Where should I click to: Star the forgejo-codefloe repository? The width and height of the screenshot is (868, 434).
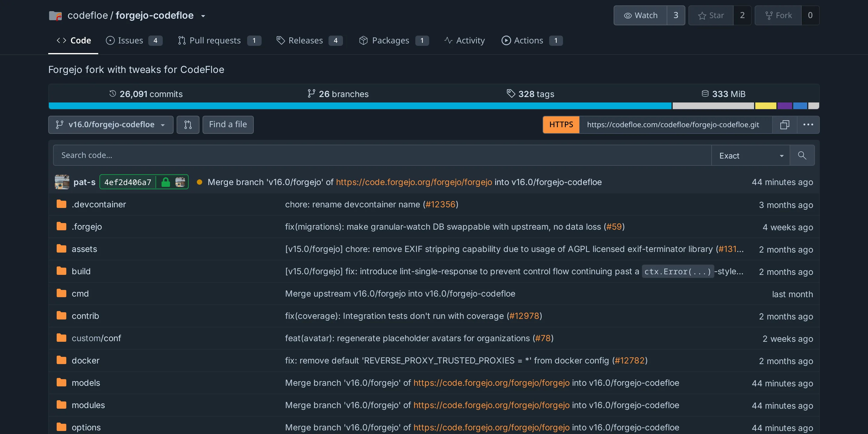tap(711, 15)
